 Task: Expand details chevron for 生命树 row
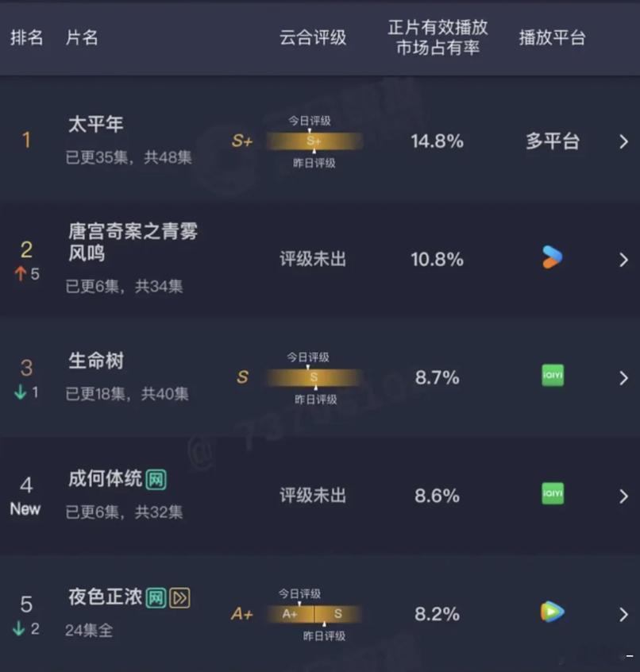624,377
